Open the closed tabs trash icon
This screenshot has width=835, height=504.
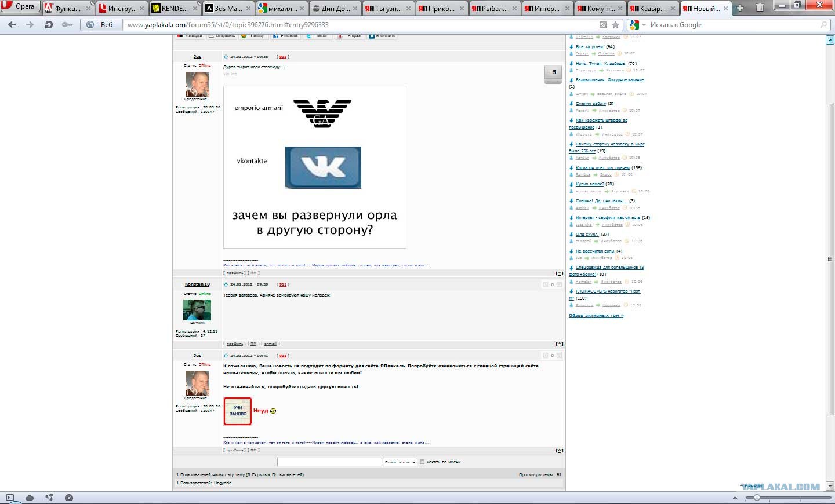[760, 8]
